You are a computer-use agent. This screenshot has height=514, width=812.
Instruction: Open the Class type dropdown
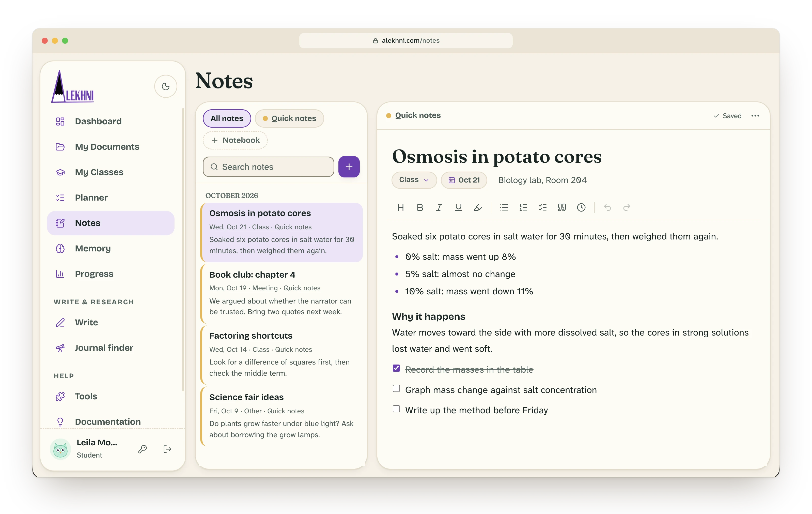(x=414, y=180)
